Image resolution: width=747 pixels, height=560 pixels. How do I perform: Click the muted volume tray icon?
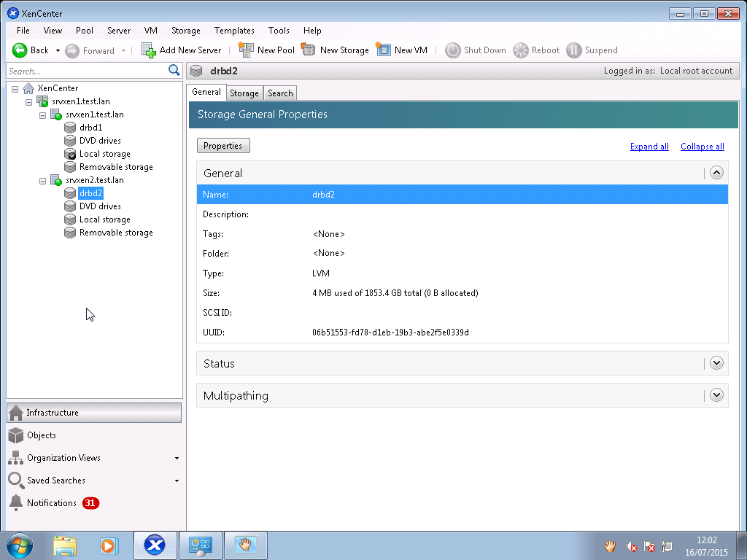[x=631, y=547]
